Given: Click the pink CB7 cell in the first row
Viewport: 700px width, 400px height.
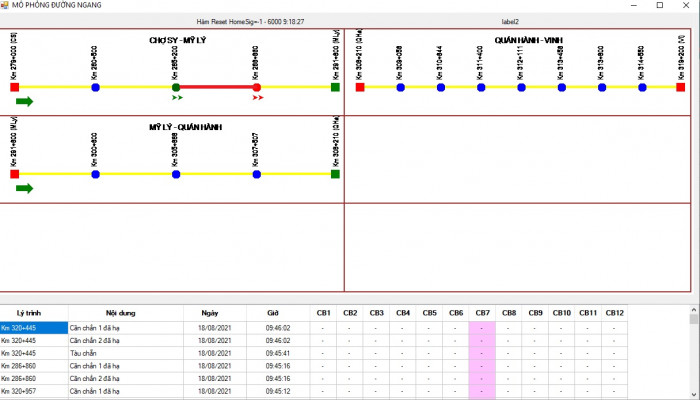Looking at the screenshot, I should coord(482,327).
